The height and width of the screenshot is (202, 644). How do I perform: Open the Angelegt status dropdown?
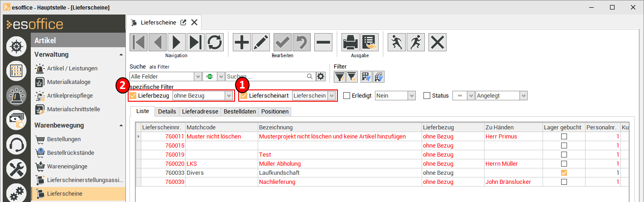[x=524, y=96]
